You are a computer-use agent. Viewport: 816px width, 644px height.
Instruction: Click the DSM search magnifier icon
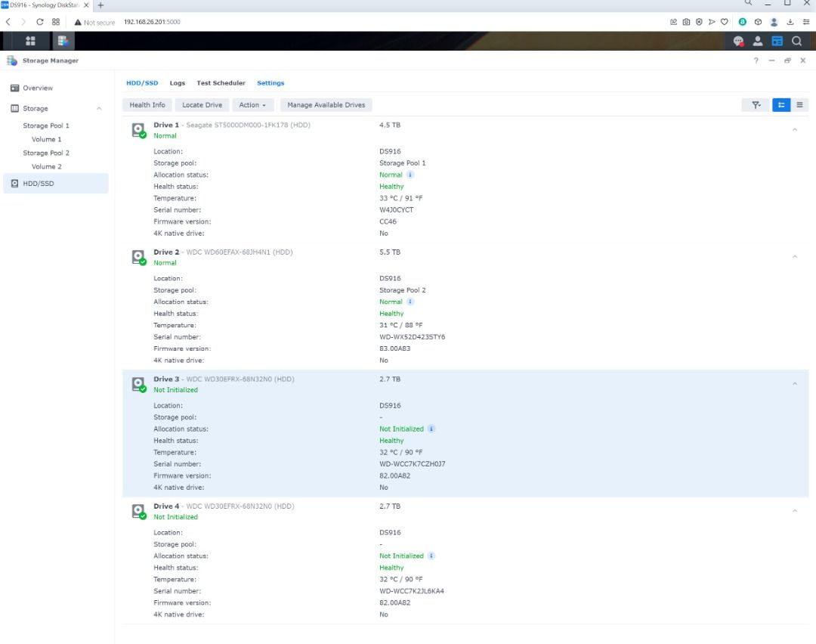tap(797, 41)
